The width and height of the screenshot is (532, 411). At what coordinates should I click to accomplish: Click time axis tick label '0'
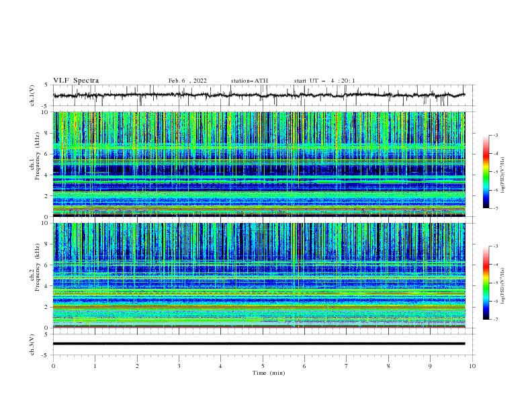click(x=53, y=366)
